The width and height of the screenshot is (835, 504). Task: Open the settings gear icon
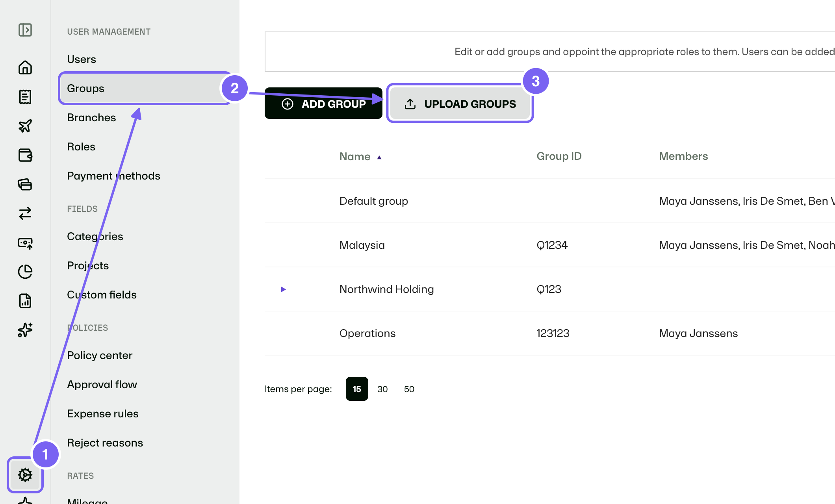[25, 475]
